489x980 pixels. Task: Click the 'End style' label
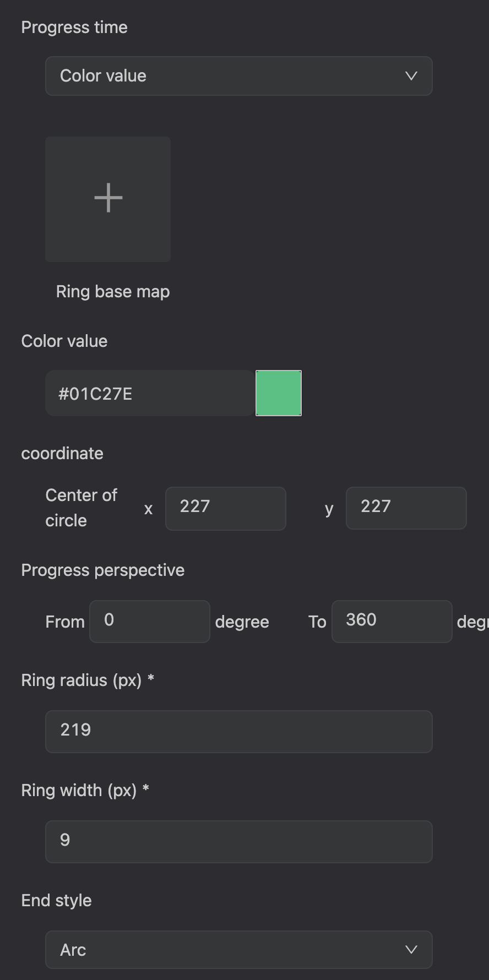click(56, 901)
